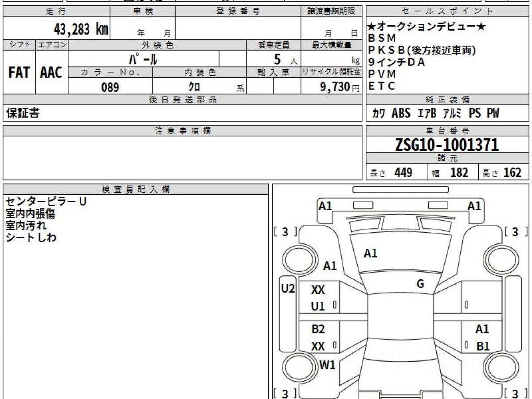
Task: Click the カラーNo. header
Action: pyautogui.click(x=110, y=72)
